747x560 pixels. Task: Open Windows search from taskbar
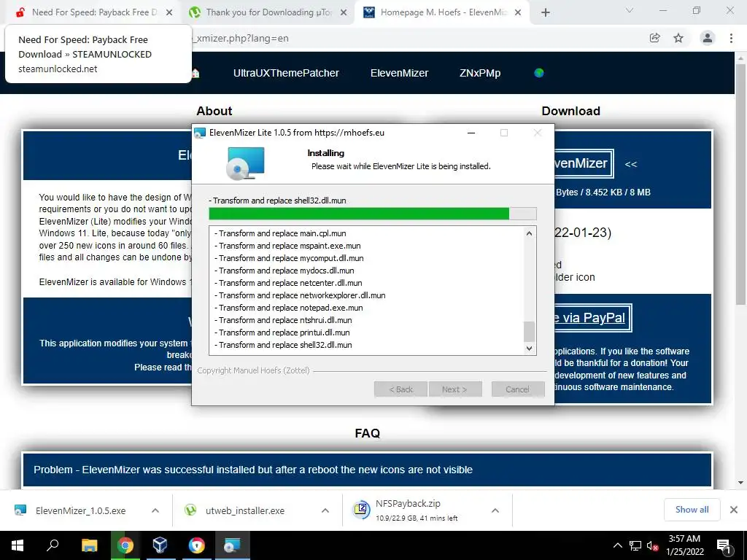(x=53, y=545)
